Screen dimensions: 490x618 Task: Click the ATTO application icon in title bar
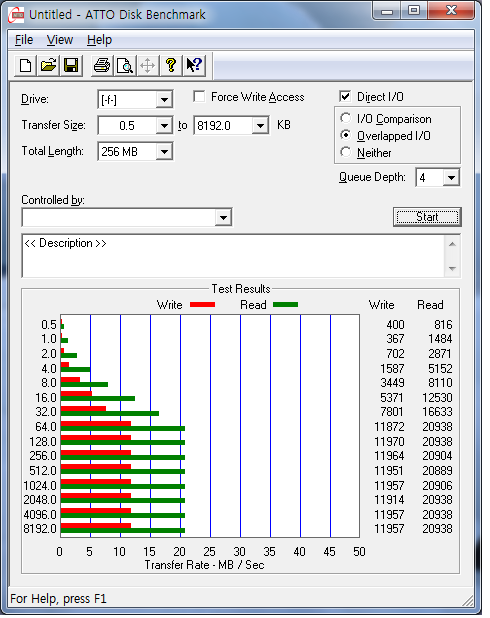(x=16, y=15)
